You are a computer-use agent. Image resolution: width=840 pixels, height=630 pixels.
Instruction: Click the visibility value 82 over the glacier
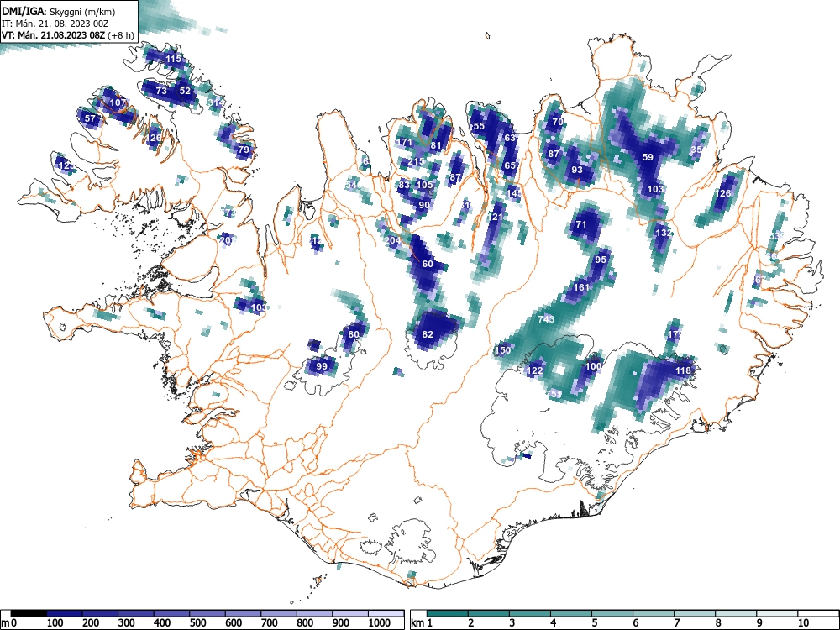[x=428, y=334]
